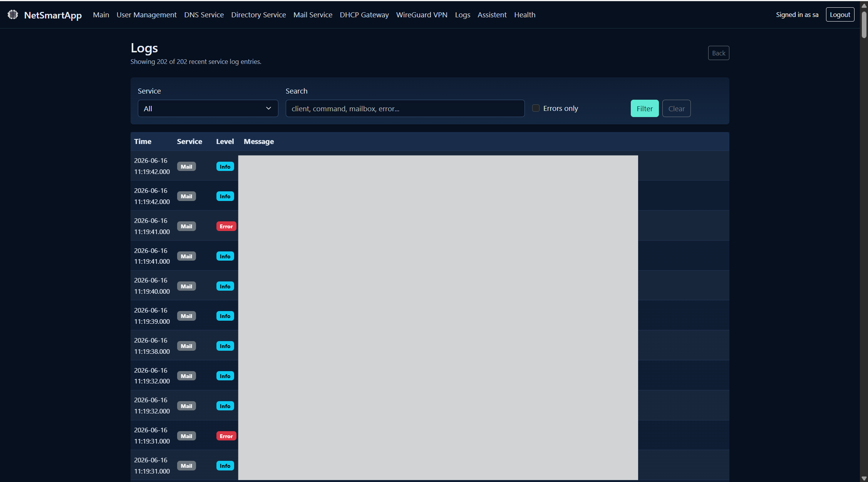
Task: Click the scrollbar down arrow
Action: (864, 478)
